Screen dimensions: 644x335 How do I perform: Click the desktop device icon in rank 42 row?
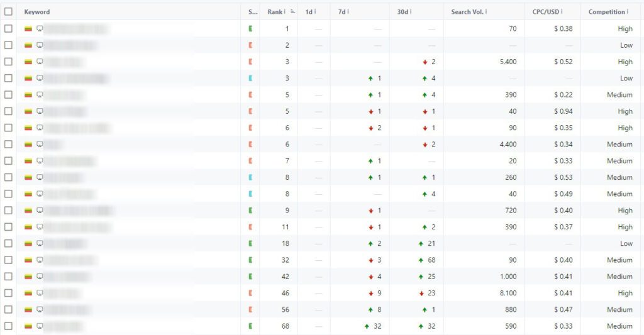(40, 277)
